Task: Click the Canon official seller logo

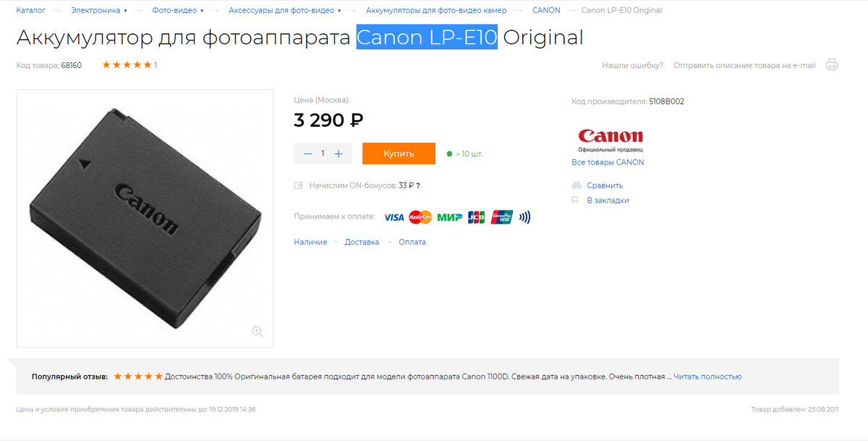Action: click(610, 138)
